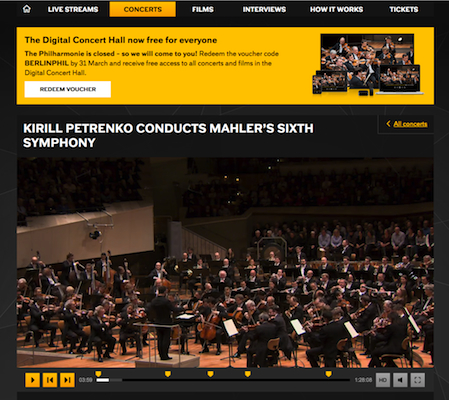Toggle HD video quality
This screenshot has height=400, width=449.
pyautogui.click(x=383, y=380)
